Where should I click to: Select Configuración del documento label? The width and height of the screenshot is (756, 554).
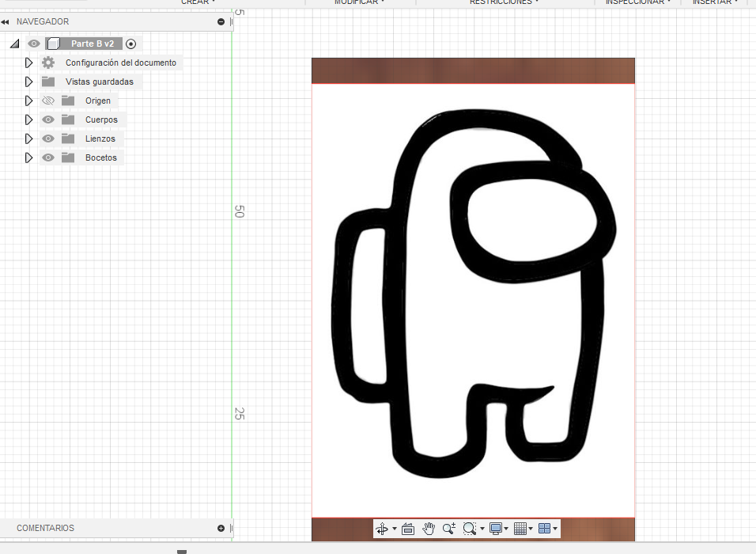[x=121, y=63]
